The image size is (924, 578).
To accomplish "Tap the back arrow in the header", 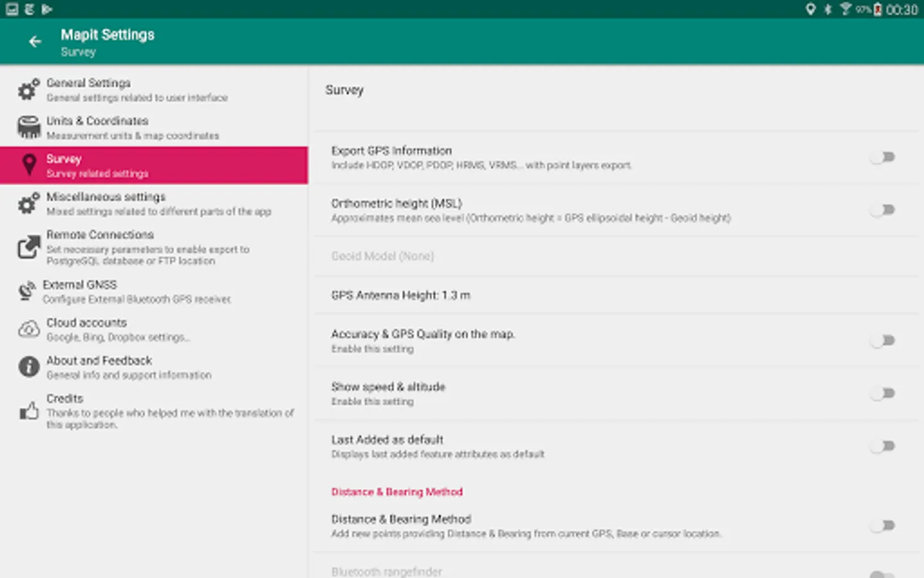I will (x=35, y=42).
